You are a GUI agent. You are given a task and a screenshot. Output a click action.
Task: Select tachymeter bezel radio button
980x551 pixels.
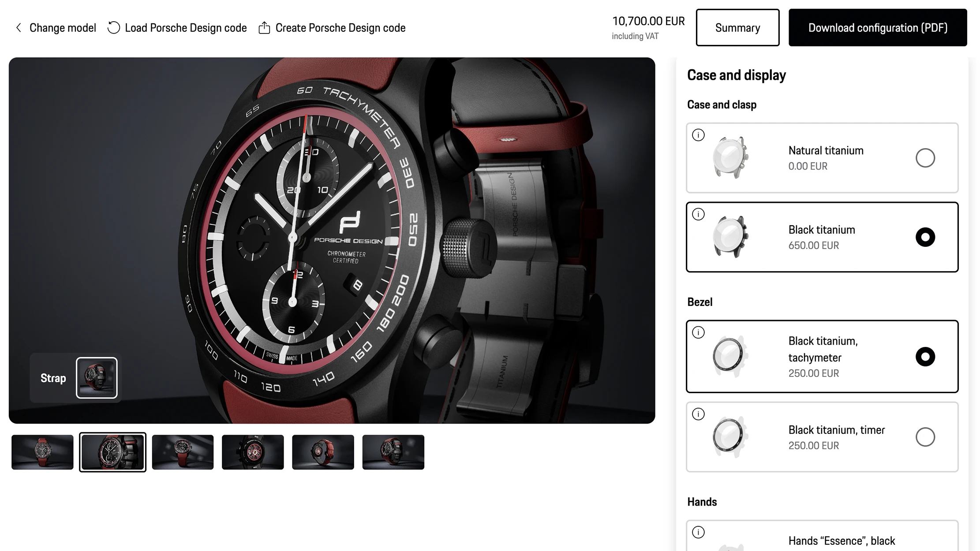pos(925,357)
